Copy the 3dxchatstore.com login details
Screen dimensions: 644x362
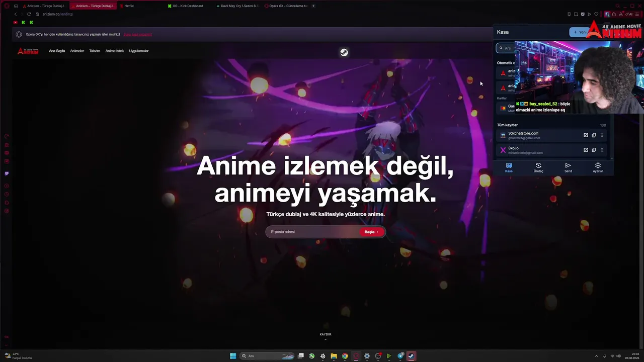click(594, 135)
